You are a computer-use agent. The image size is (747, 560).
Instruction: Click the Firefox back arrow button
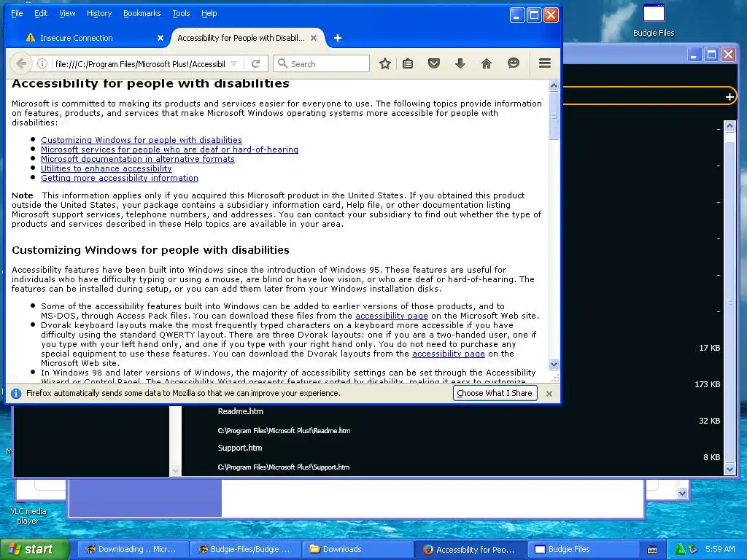(21, 64)
